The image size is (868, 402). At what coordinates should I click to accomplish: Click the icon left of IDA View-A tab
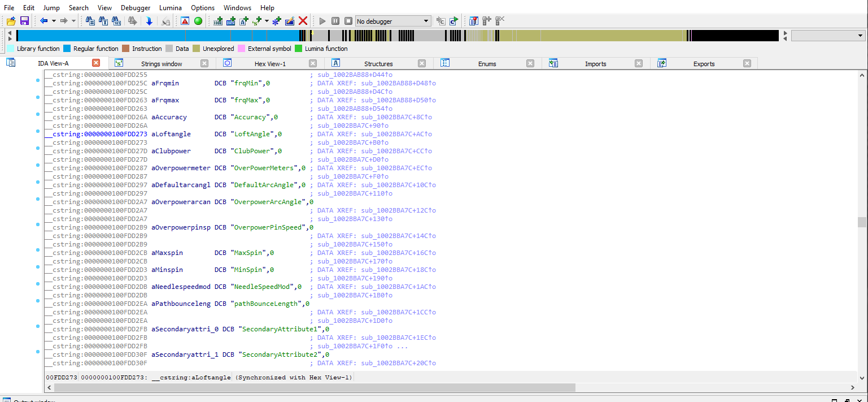tap(11, 63)
